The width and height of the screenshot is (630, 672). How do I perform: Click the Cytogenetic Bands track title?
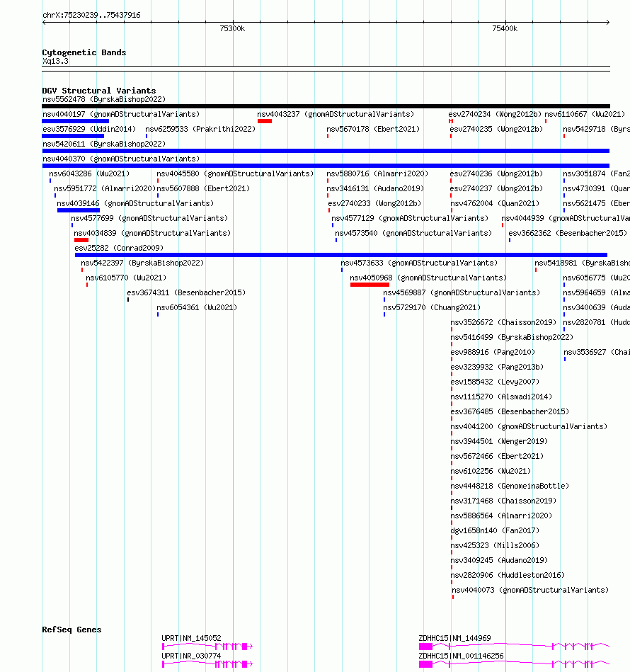pyautogui.click(x=84, y=52)
